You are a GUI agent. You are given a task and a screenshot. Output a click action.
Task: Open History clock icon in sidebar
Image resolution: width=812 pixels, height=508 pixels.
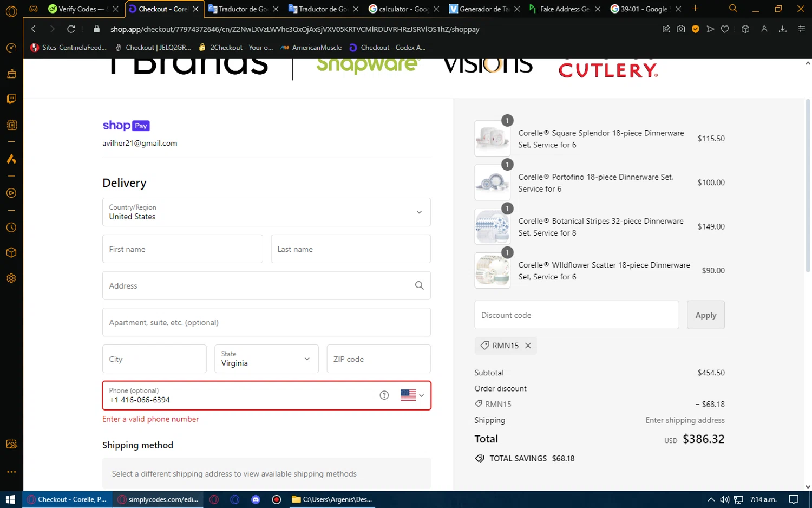coord(11,227)
